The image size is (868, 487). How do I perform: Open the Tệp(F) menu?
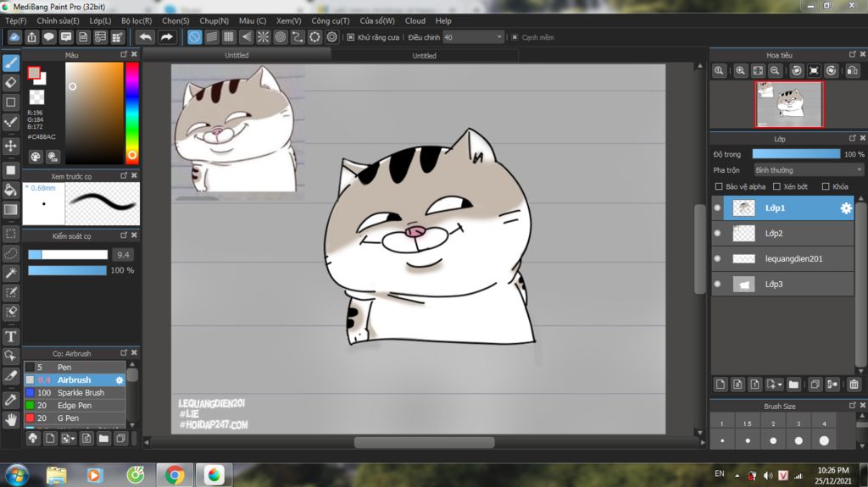[15, 20]
